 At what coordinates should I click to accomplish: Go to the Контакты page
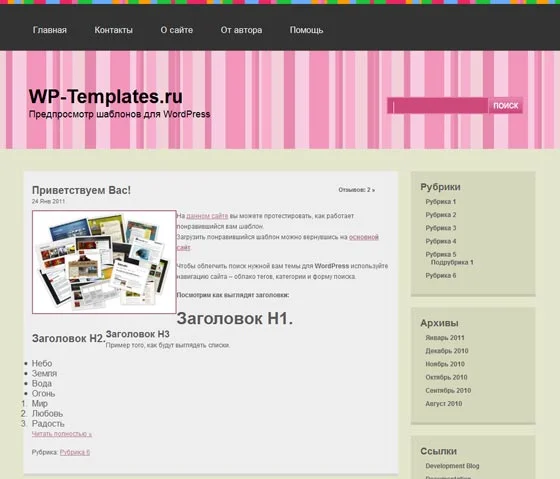114,30
